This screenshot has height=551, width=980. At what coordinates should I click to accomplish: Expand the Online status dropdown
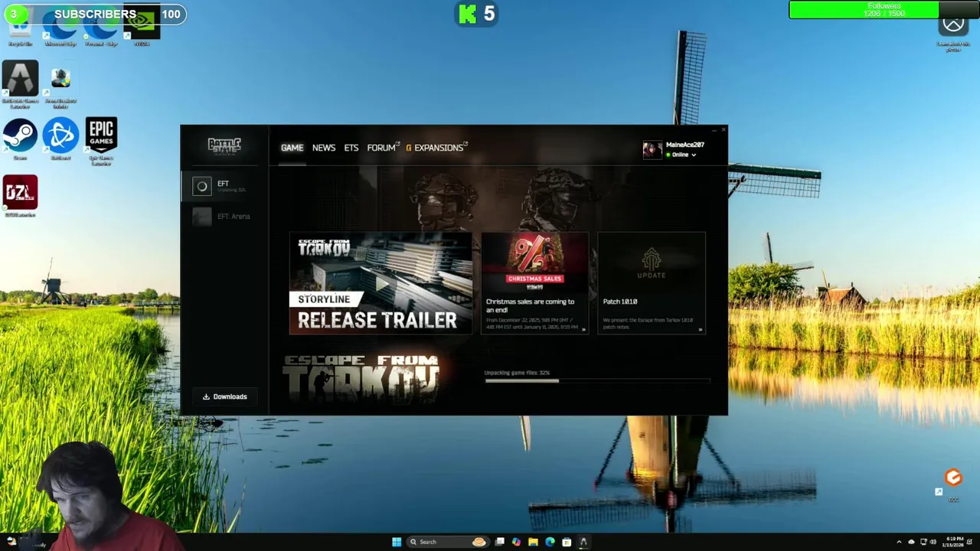tap(681, 155)
